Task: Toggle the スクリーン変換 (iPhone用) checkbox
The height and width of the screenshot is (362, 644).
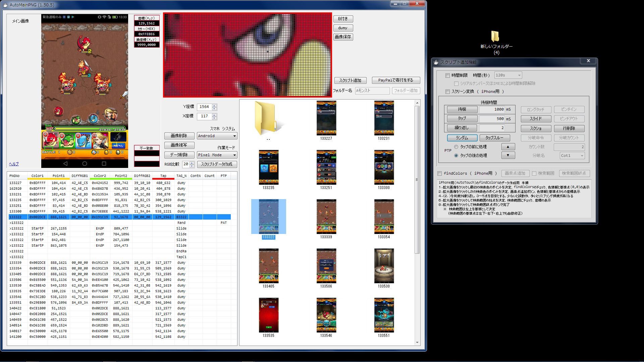Action: (447, 92)
